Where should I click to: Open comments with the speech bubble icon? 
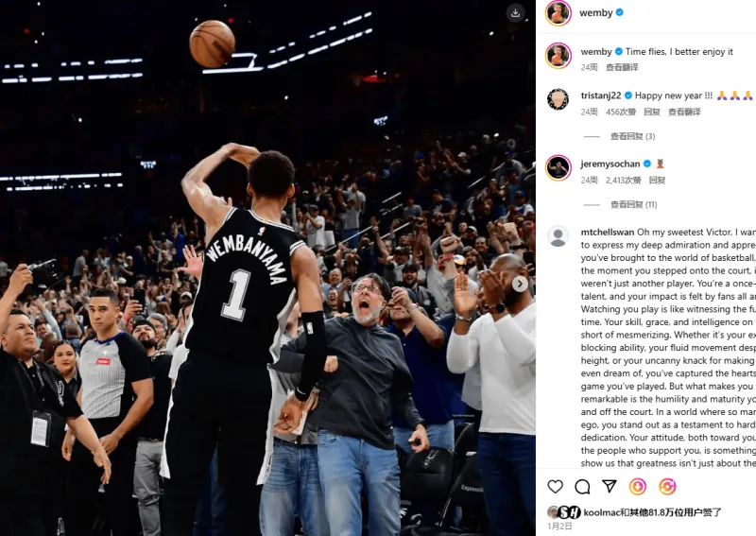tap(582, 486)
